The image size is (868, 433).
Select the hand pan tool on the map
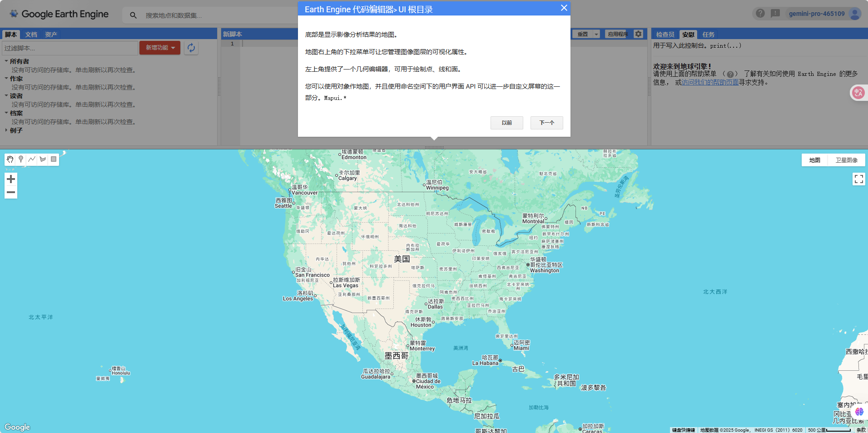(10, 159)
